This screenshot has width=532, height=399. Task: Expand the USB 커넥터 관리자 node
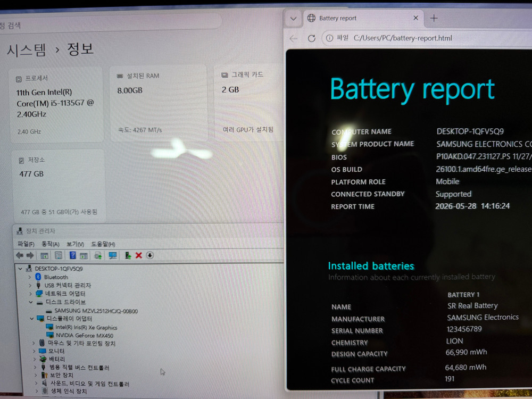[30, 285]
